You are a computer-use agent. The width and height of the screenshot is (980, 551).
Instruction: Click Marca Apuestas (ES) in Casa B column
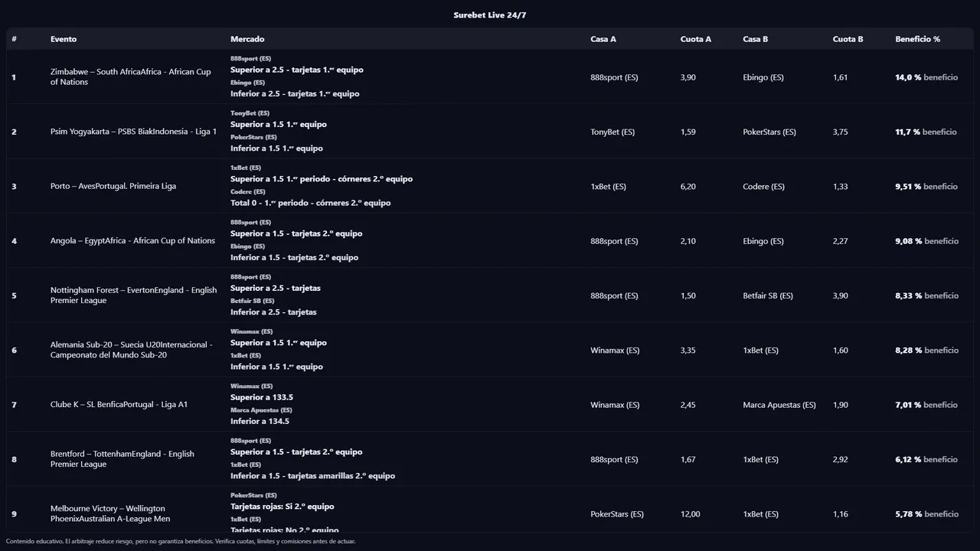click(779, 405)
